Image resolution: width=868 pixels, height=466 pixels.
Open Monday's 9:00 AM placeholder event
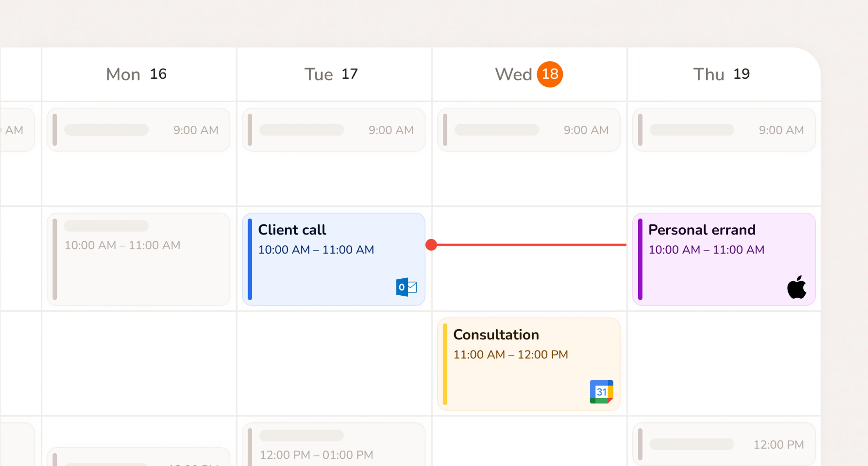coord(139,130)
